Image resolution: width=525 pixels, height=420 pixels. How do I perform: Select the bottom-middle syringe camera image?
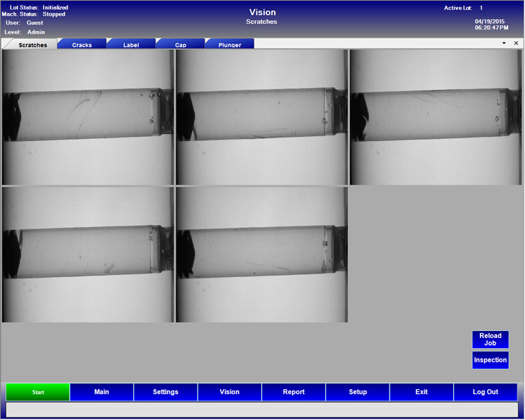point(262,254)
